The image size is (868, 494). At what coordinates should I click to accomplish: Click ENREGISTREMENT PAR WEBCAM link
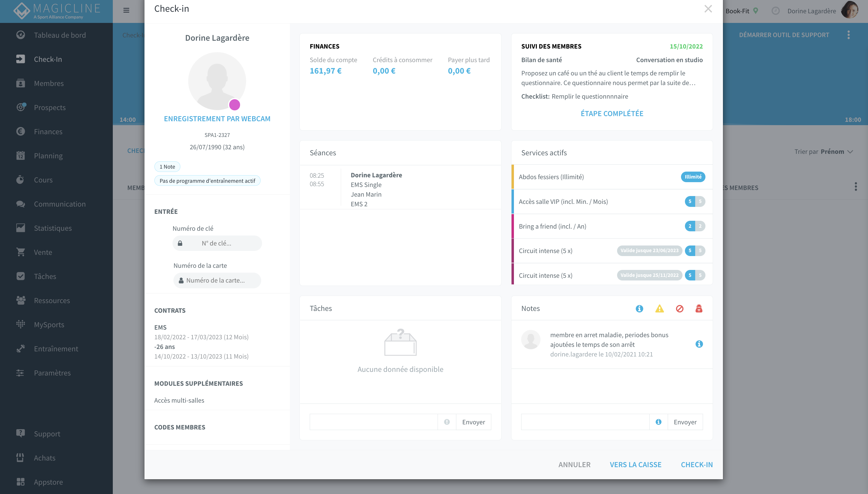tap(217, 119)
